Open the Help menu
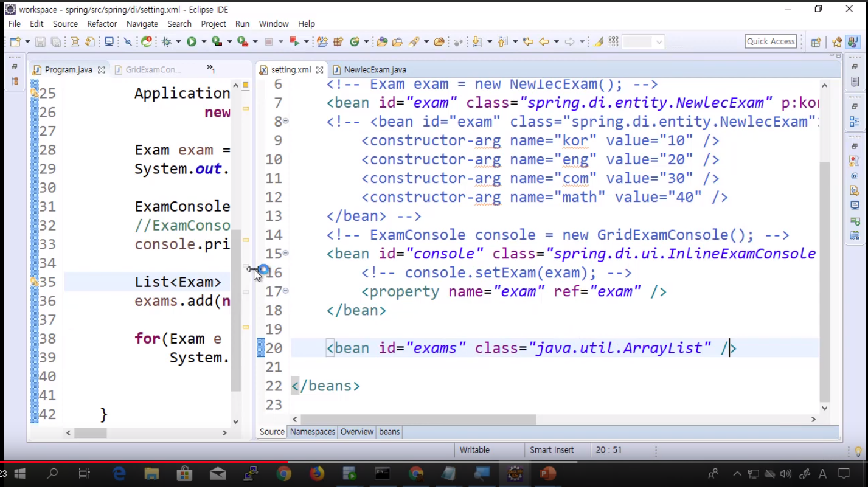This screenshot has width=868, height=489. click(307, 24)
